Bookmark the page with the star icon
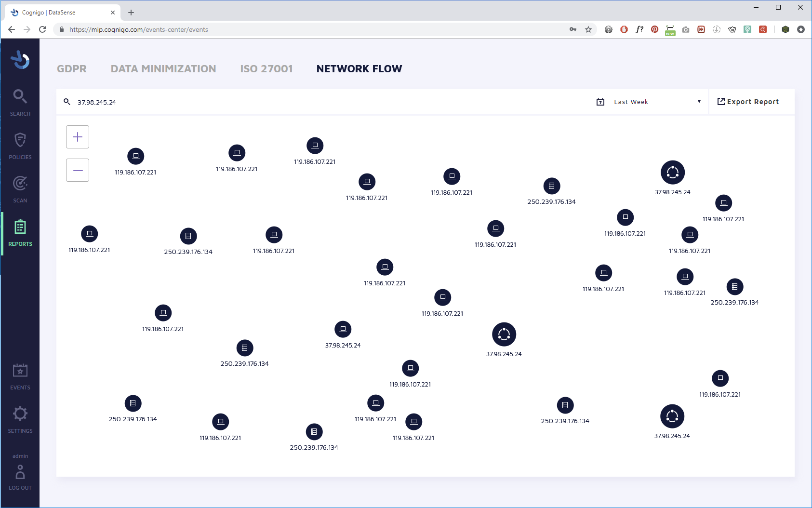 (588, 29)
